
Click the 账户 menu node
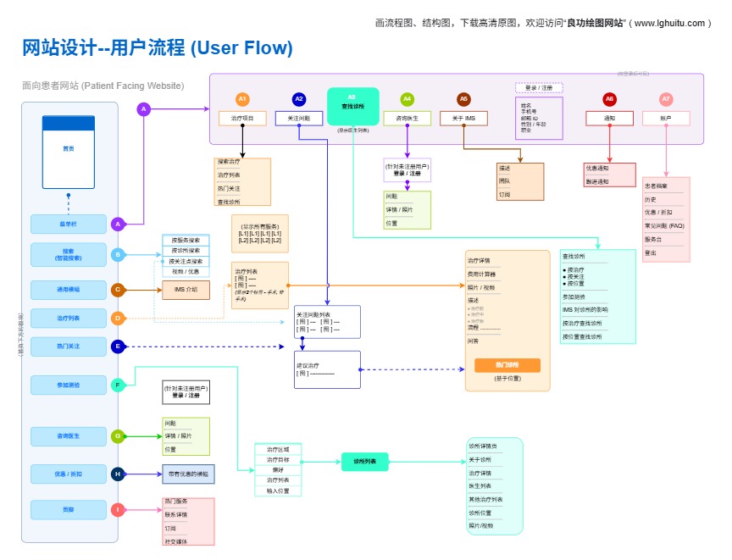(x=666, y=119)
